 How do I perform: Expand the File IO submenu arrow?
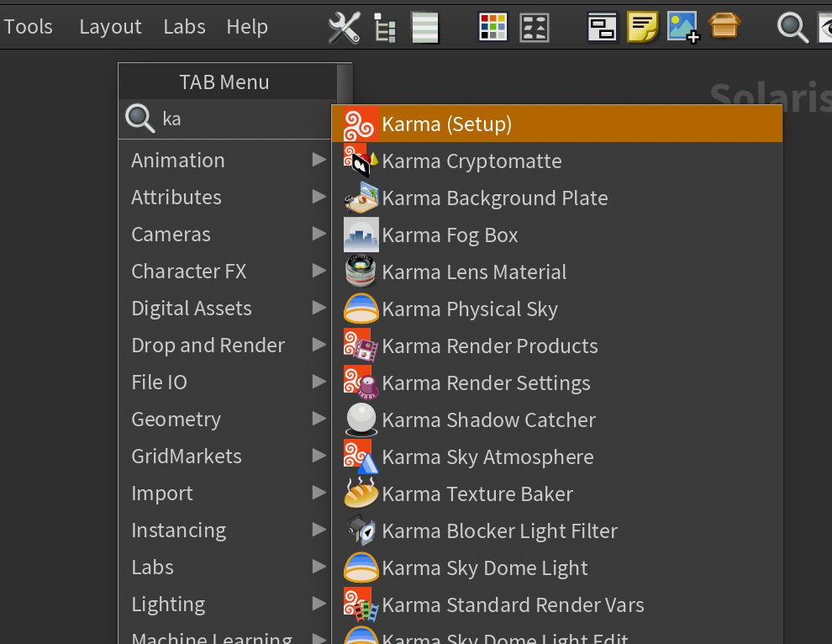tap(319, 382)
